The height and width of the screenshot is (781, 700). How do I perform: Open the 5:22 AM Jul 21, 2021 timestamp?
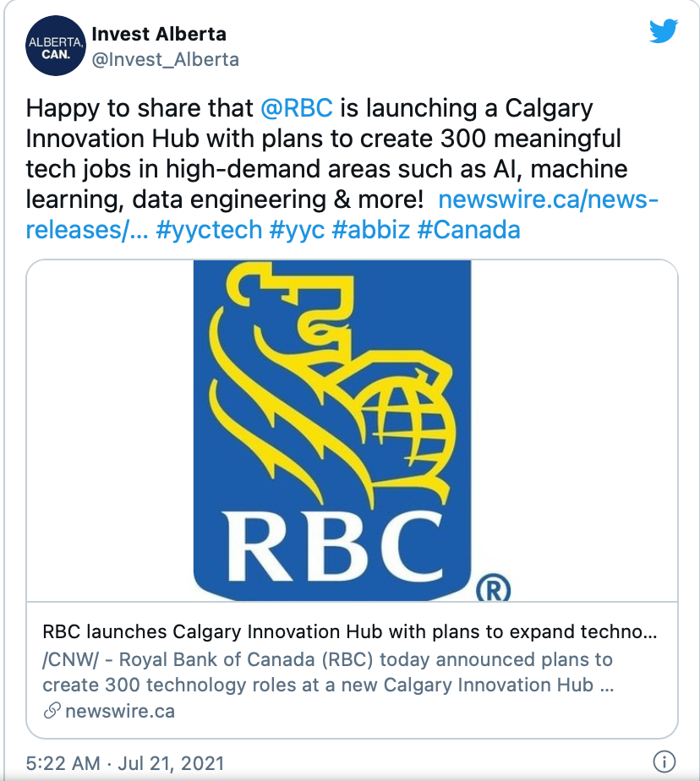pyautogui.click(x=125, y=763)
